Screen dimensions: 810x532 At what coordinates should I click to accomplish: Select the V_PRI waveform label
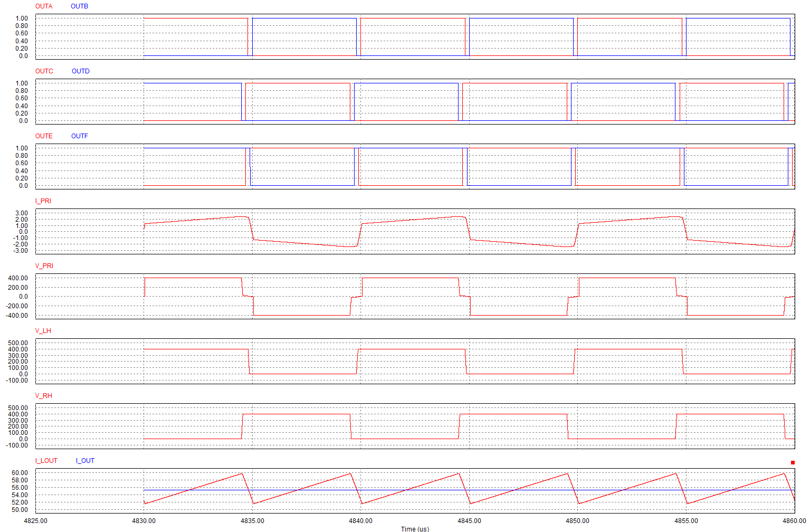pyautogui.click(x=44, y=266)
